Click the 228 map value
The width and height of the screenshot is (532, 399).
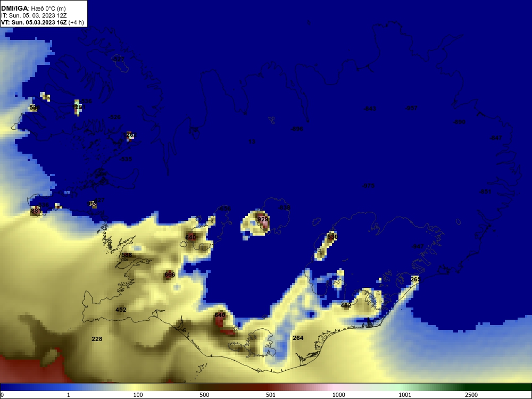coord(97,338)
